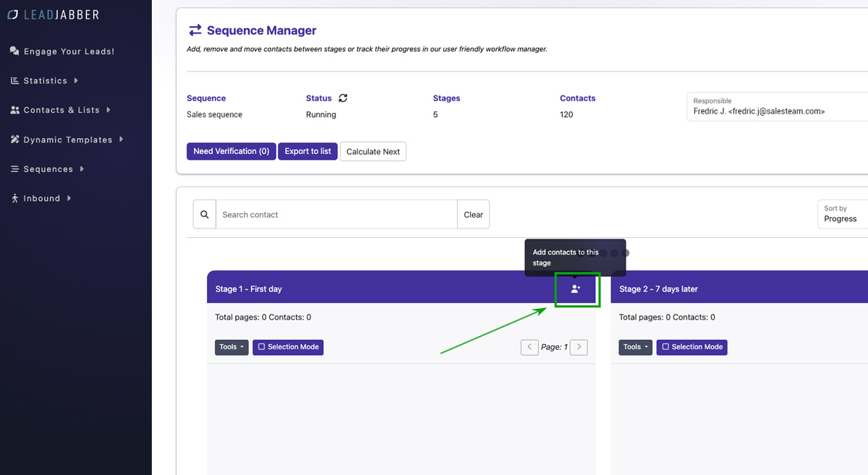Click the Engage Your Leads chat icon
This screenshot has width=868, height=475.
tap(14, 51)
